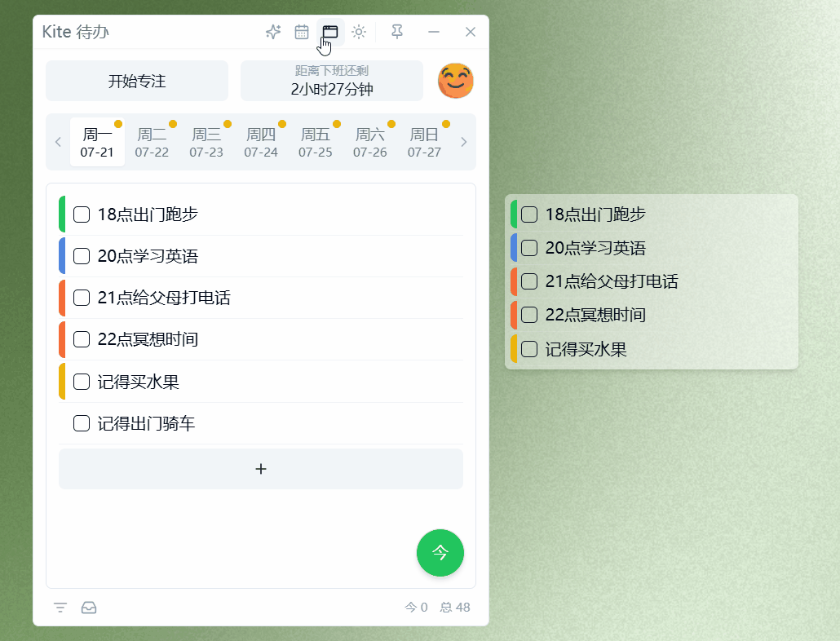This screenshot has height=641, width=840.
Task: Check off 18点出门跑步
Action: point(81,214)
